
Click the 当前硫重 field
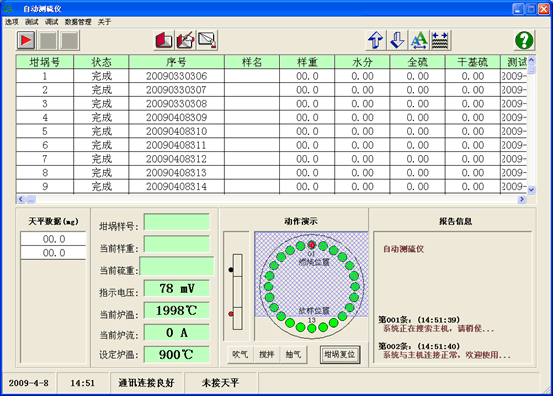tap(177, 266)
